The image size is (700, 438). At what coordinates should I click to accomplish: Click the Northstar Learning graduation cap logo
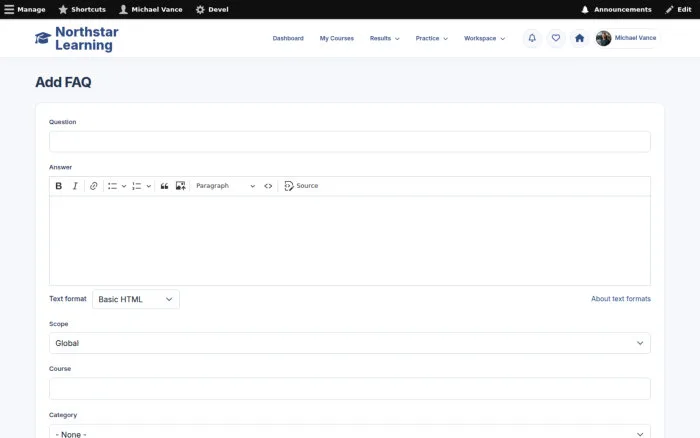43,38
